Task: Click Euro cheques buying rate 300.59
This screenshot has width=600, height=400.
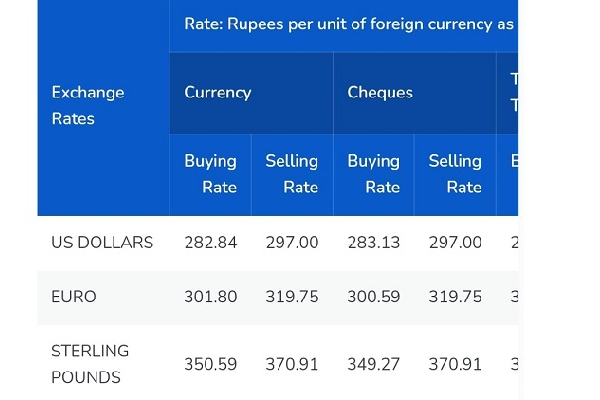Action: click(x=374, y=297)
